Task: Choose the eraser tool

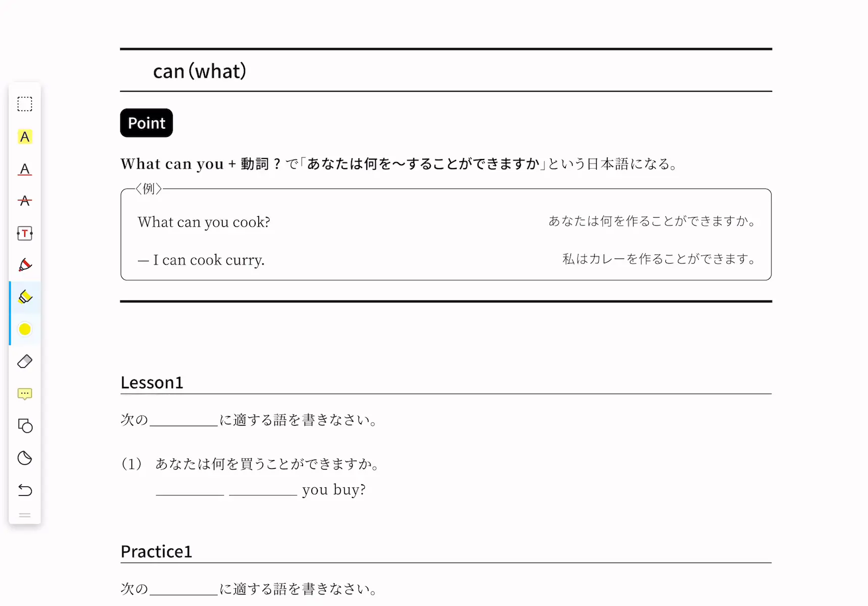Action: [x=25, y=362]
